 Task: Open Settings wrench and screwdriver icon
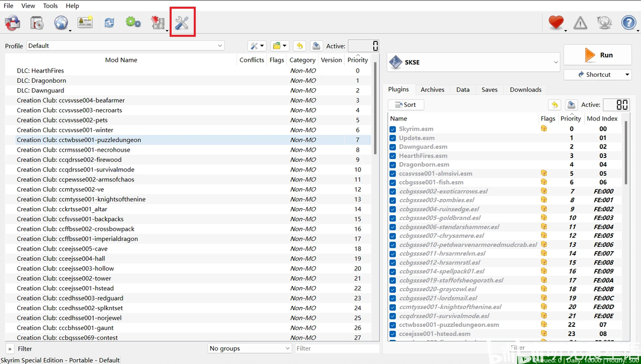[182, 23]
